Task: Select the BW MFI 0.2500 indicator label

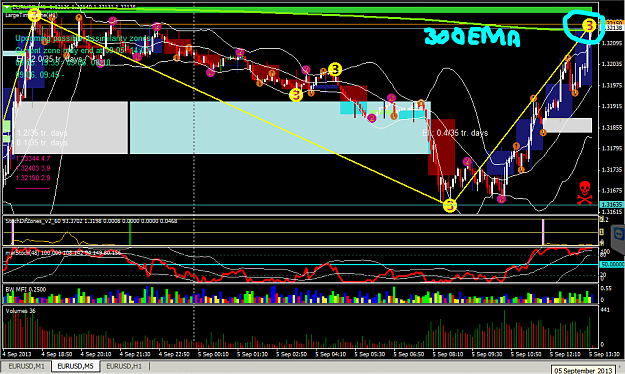Action: (26, 289)
